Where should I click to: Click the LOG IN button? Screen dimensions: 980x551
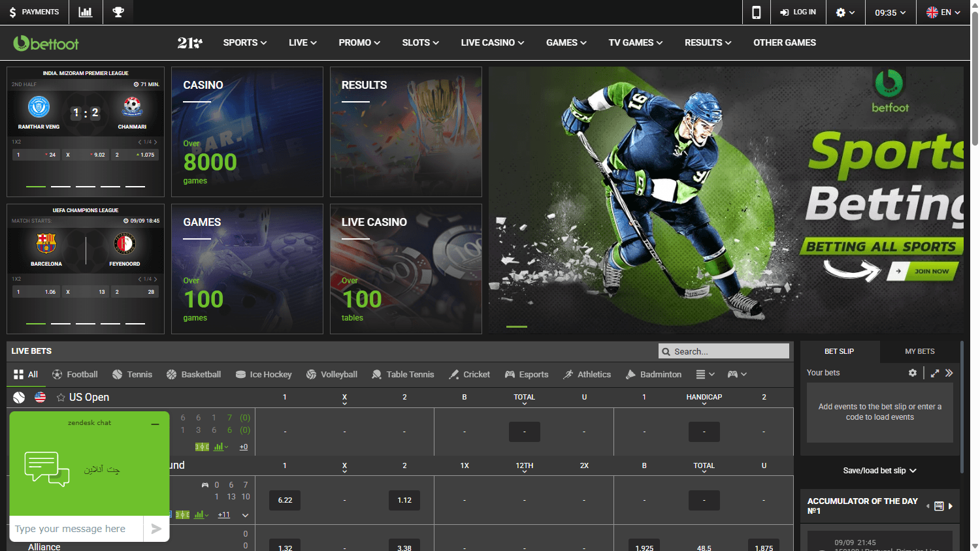pyautogui.click(x=798, y=12)
